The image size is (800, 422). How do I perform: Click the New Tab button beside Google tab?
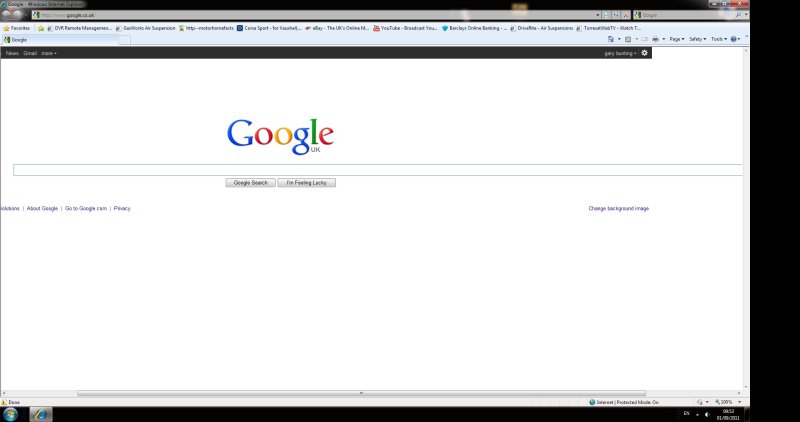(x=124, y=40)
